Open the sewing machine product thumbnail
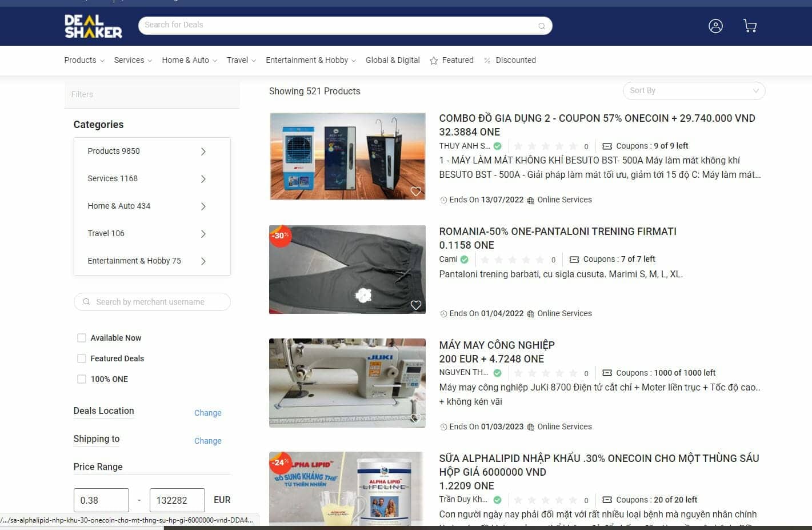The width and height of the screenshot is (812, 530). [x=347, y=382]
